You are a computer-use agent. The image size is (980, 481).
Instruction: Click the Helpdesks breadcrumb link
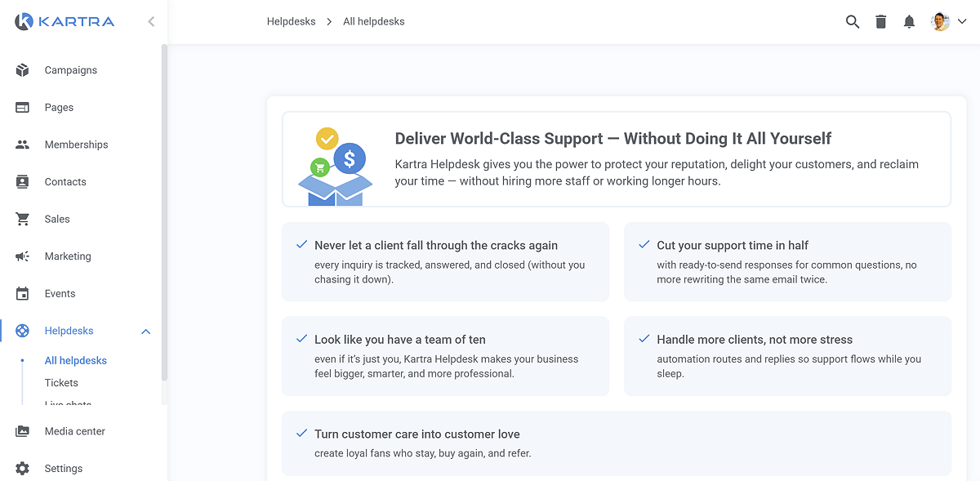[x=291, y=22]
